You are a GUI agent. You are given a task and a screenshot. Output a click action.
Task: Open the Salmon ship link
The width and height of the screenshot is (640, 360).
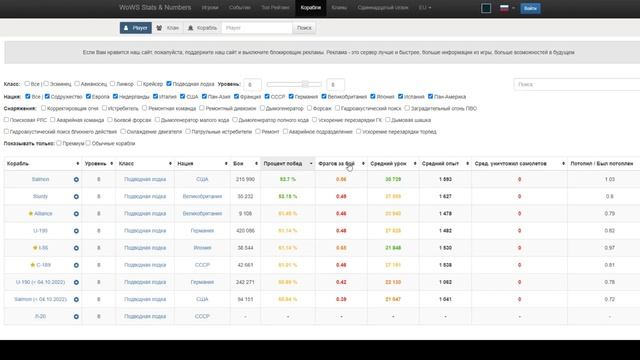click(x=40, y=179)
